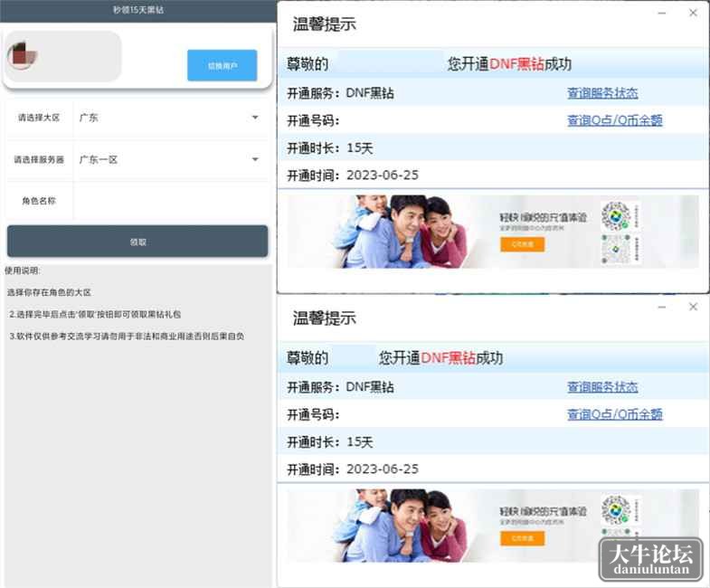Click QR code in lower dialog banner
The width and height of the screenshot is (710, 588).
coord(615,509)
